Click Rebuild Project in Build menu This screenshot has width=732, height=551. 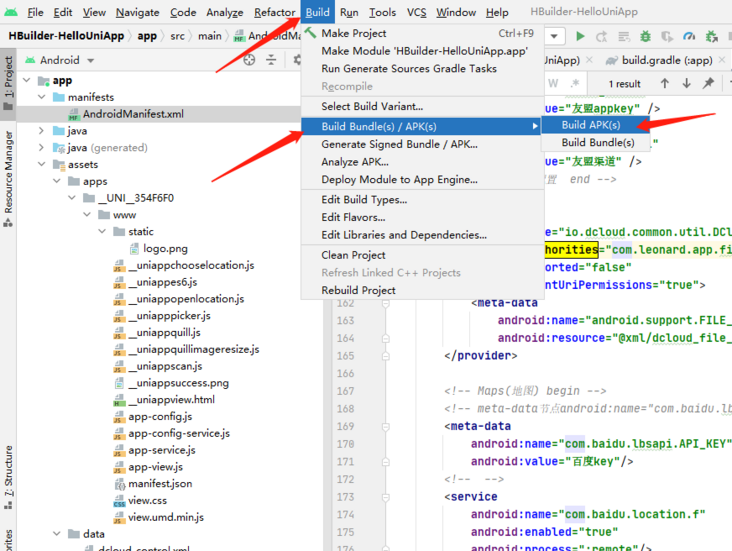[358, 290]
